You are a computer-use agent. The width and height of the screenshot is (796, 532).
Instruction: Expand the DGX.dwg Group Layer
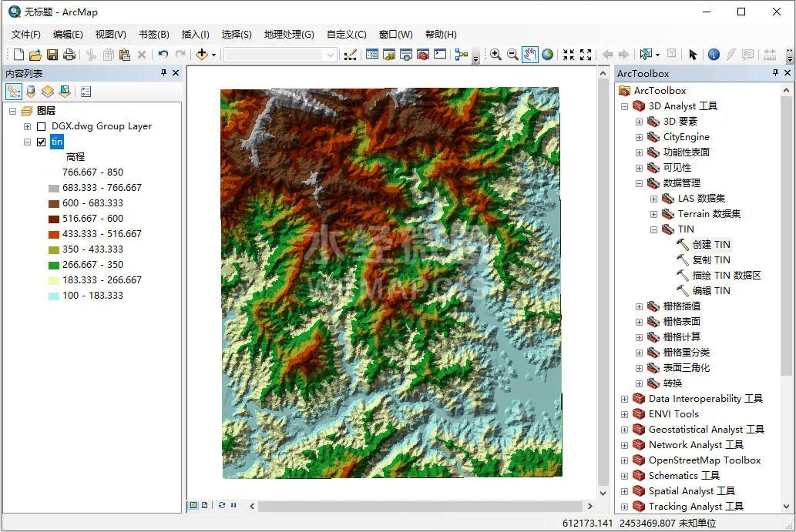tap(27, 126)
